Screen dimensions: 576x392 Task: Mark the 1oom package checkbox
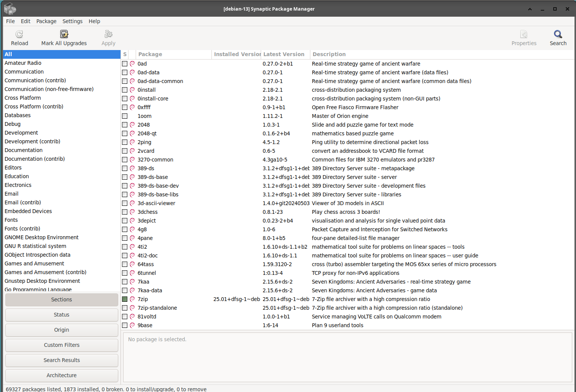click(125, 116)
